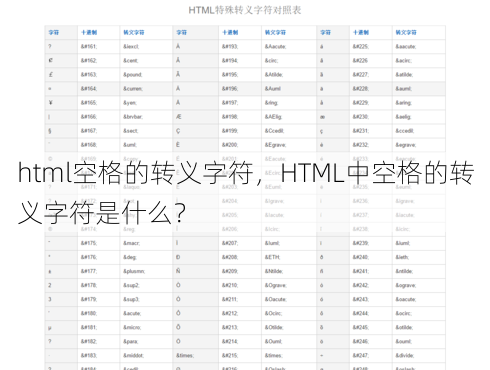Image resolution: width=490 pixels, height=370 pixels.
Task: Select the "&#214;" decimal cell
Action: tap(240, 341)
